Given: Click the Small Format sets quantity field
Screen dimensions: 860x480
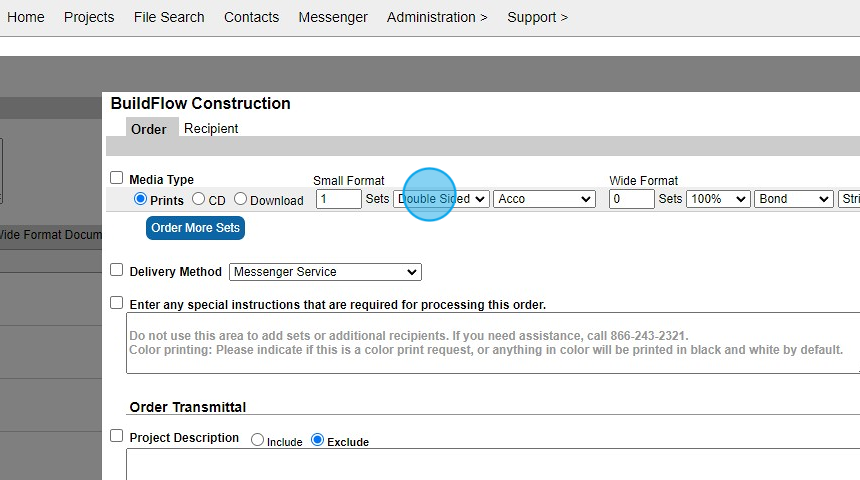Looking at the screenshot, I should pyautogui.click(x=338, y=199).
